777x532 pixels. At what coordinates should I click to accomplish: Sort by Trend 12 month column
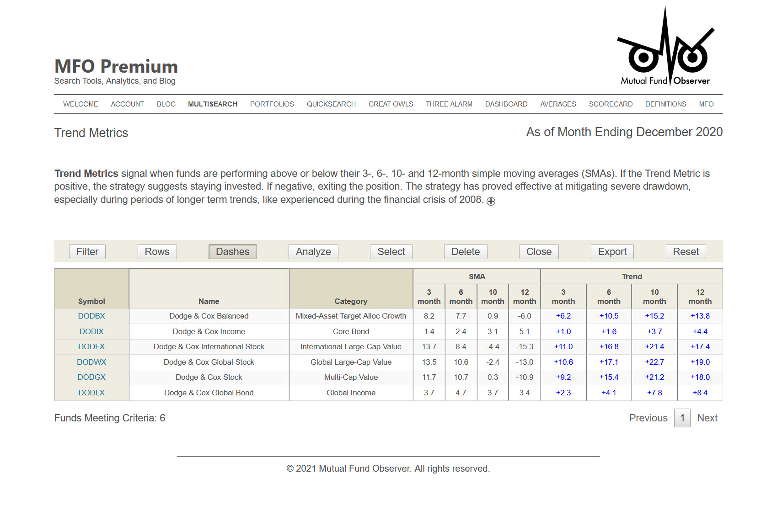pyautogui.click(x=700, y=297)
